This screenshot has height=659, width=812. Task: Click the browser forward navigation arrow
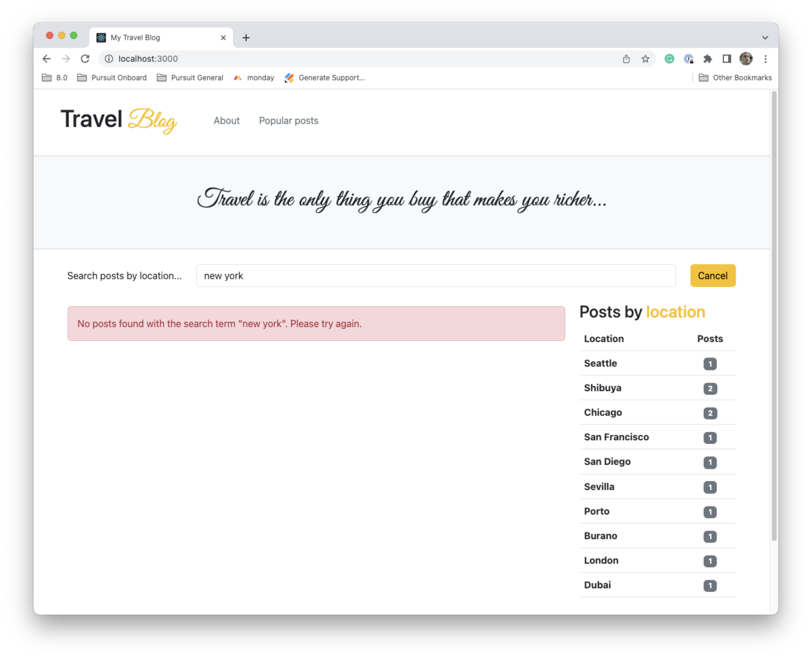pyautogui.click(x=65, y=59)
